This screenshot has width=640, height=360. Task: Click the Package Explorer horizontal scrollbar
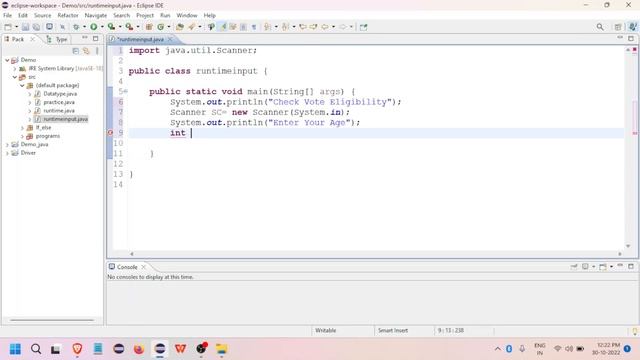(52, 320)
